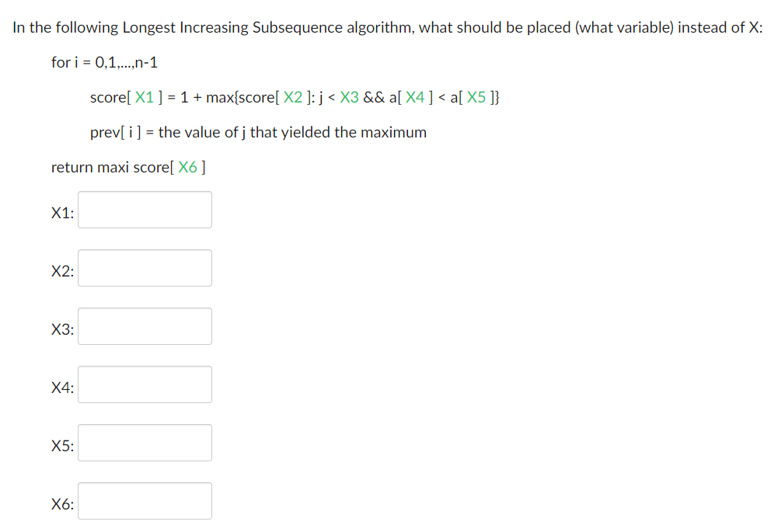Focus the X6 answer input field
The image size is (771, 532).
(145, 501)
